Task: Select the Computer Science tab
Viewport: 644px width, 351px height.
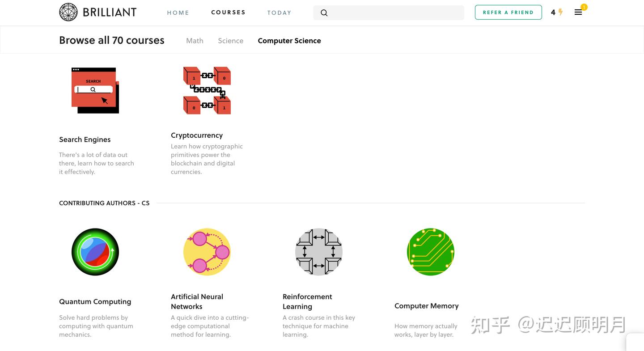Action: 289,41
